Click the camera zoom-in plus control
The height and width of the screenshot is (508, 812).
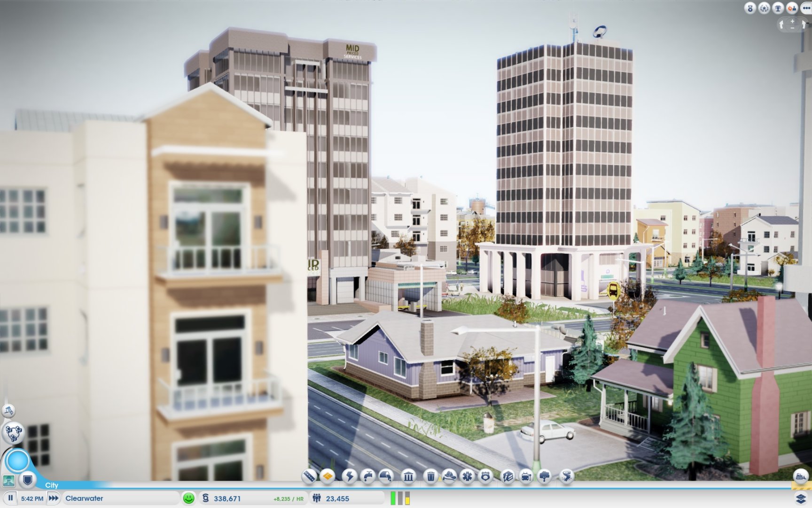click(792, 21)
